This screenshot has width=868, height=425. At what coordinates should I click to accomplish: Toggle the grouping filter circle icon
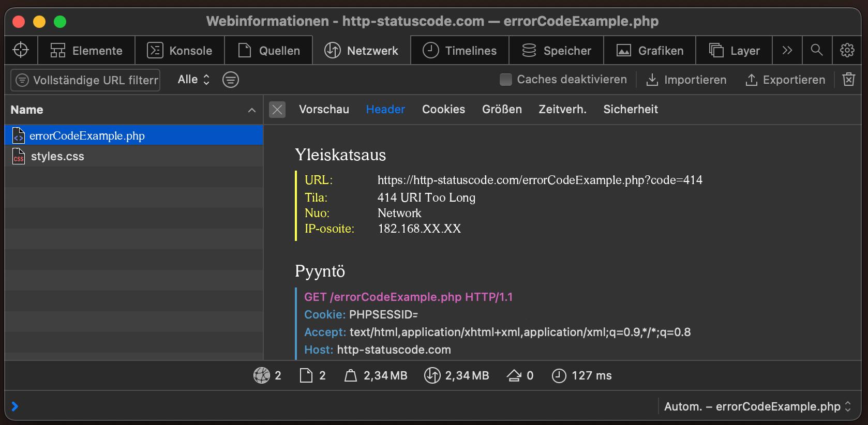click(x=231, y=80)
